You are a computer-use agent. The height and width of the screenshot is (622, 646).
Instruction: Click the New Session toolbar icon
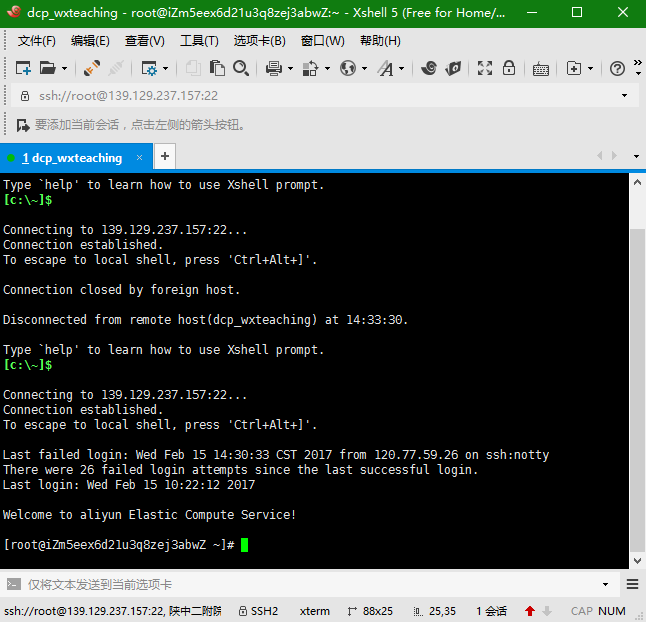(23, 68)
